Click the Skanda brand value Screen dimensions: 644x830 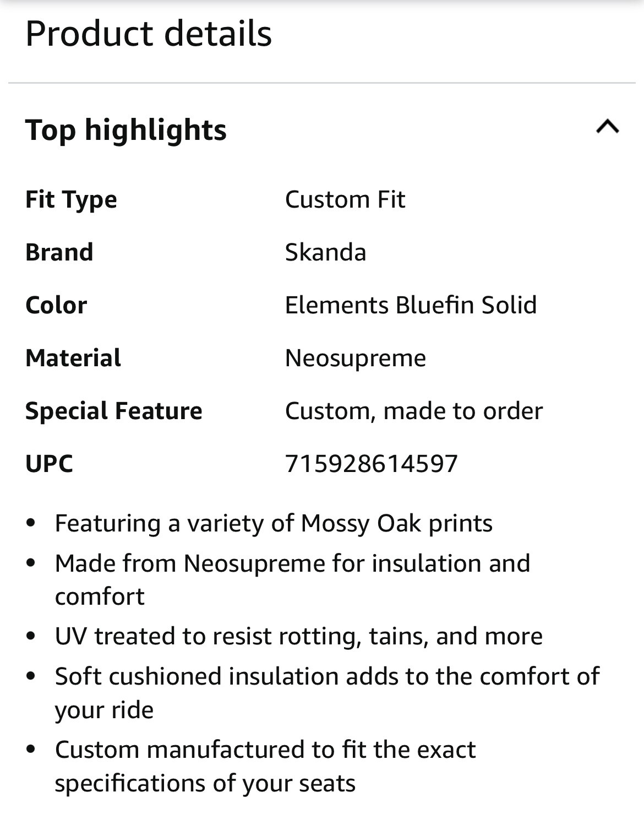coord(325,252)
